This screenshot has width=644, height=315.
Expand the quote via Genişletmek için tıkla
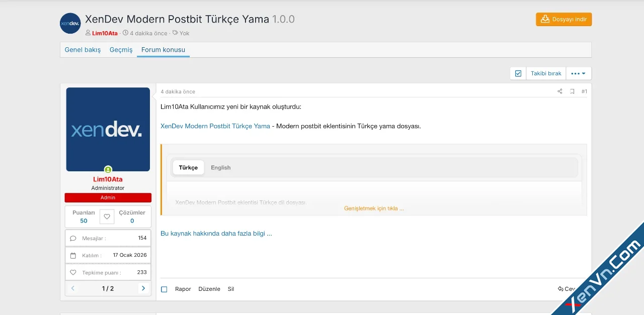[x=374, y=208]
